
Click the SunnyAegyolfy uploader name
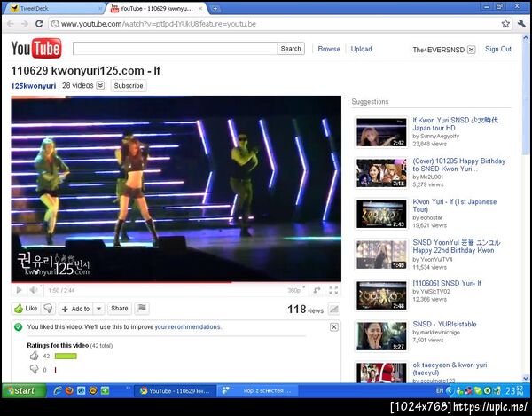tap(439, 136)
